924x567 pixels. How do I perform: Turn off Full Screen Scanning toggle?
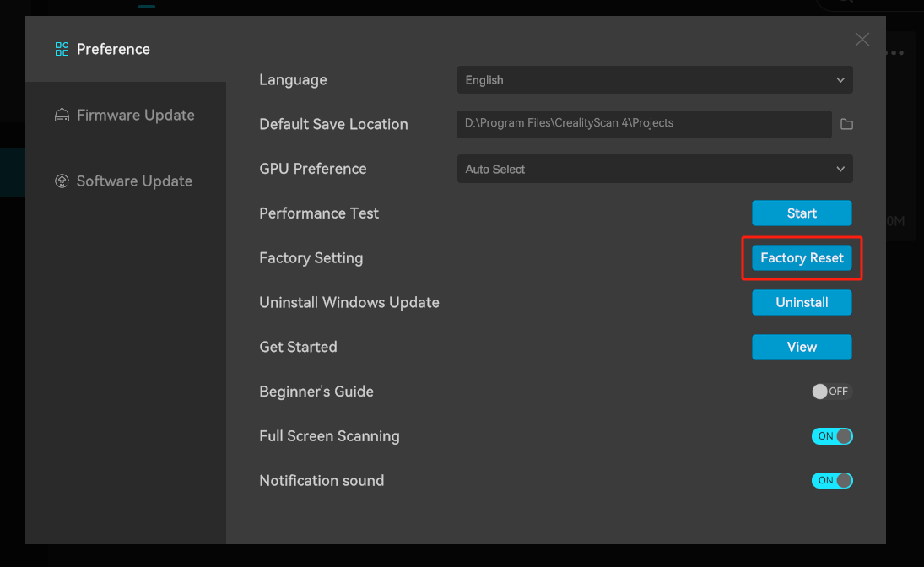832,436
